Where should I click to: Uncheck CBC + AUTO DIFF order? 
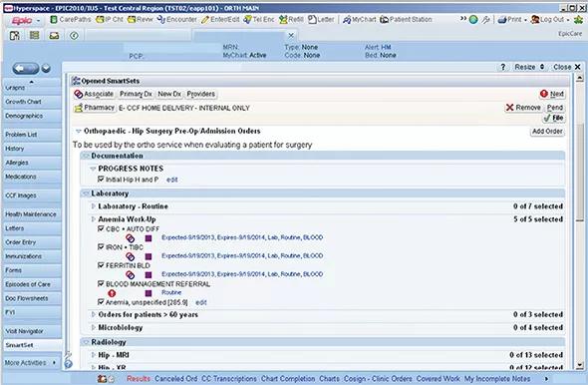101,228
